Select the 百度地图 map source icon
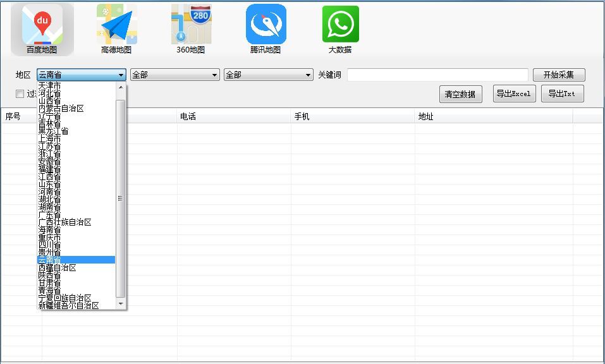The height and width of the screenshot is (364, 605). point(42,29)
